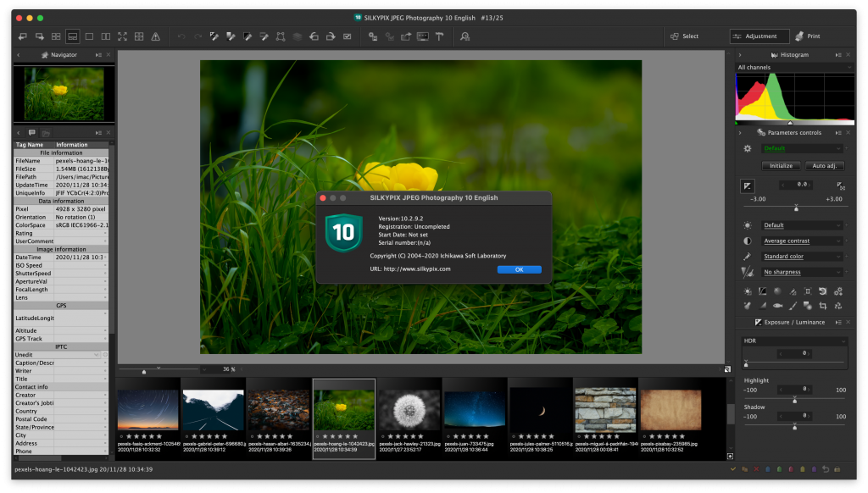Click the search/inspect person magnifier icon
868x493 pixels.
coord(465,36)
